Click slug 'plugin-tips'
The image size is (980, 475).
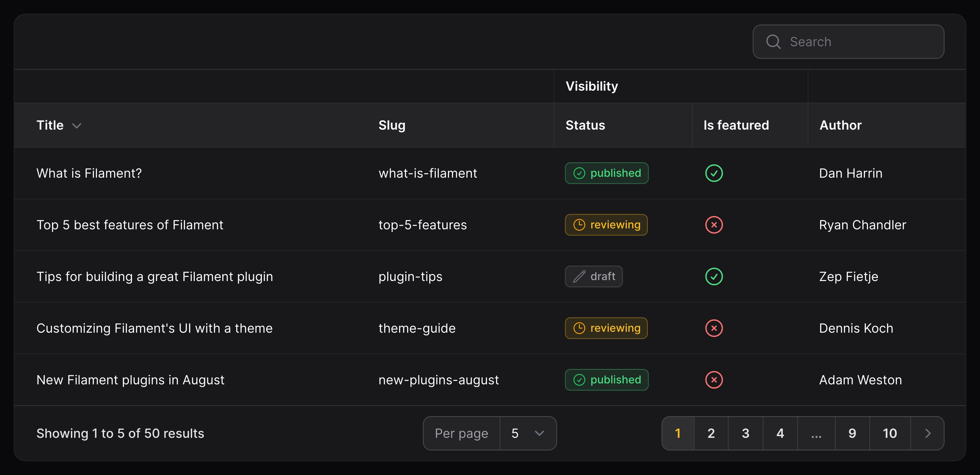click(x=410, y=277)
